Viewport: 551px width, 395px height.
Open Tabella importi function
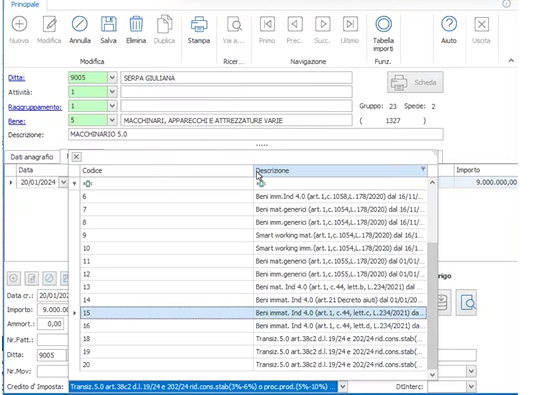pyautogui.click(x=383, y=24)
